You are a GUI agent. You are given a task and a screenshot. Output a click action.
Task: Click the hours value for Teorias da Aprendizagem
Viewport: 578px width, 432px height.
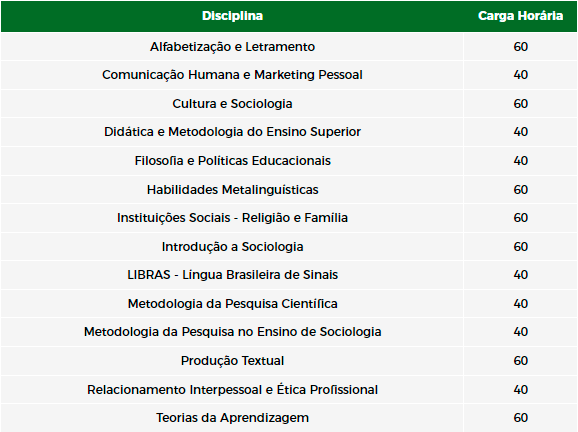click(x=520, y=418)
